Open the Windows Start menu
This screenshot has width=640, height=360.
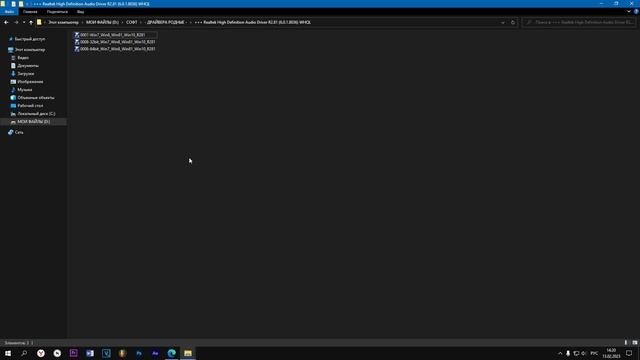pyautogui.click(x=8, y=353)
